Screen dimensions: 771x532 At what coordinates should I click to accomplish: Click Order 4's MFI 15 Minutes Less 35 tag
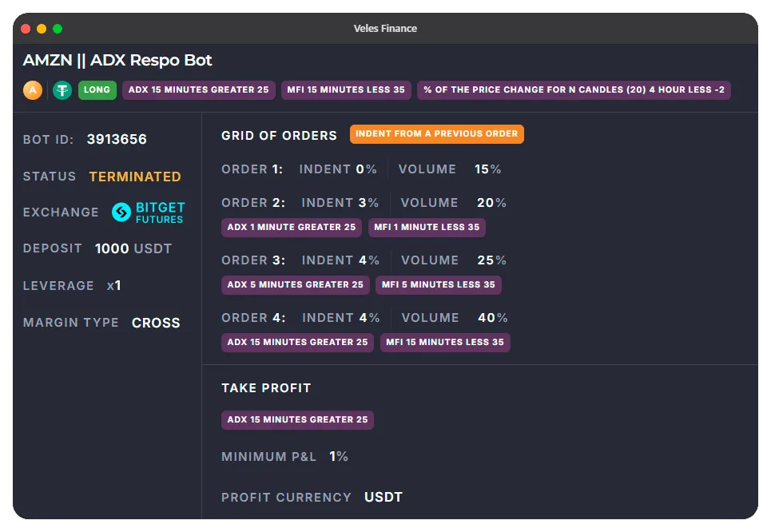[445, 343]
